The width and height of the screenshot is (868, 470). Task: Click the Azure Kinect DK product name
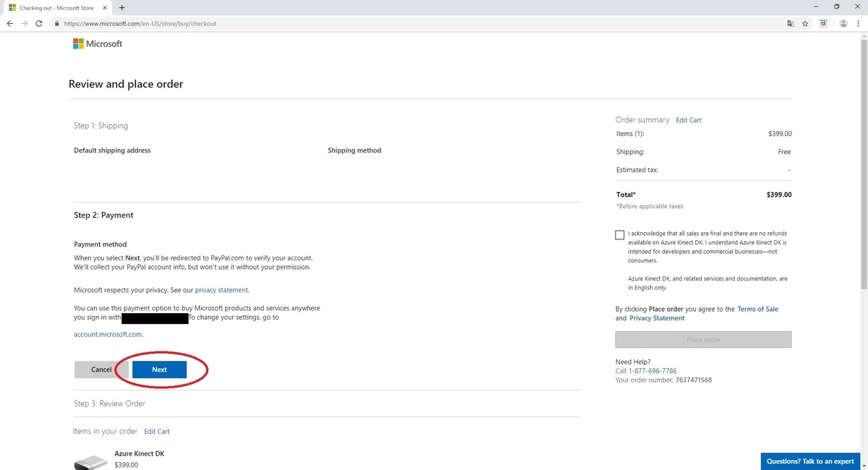[x=140, y=453]
